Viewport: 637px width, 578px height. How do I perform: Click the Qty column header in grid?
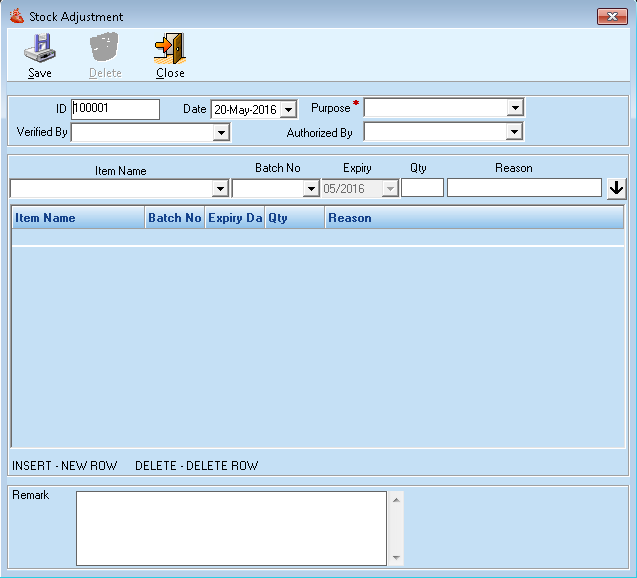click(294, 218)
